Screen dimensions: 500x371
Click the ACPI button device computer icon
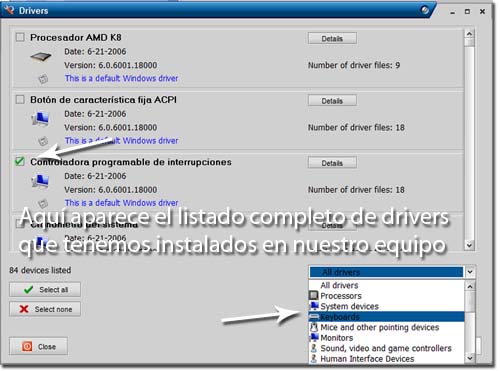point(40,119)
